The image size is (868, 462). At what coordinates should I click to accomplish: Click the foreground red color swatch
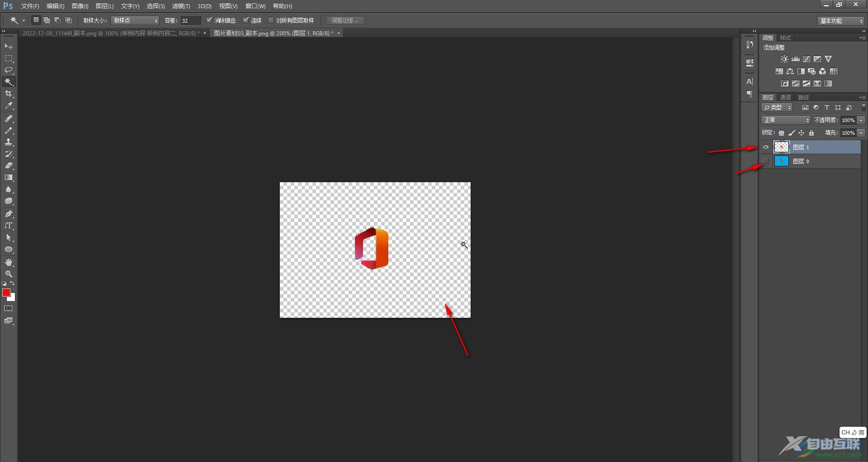point(6,293)
